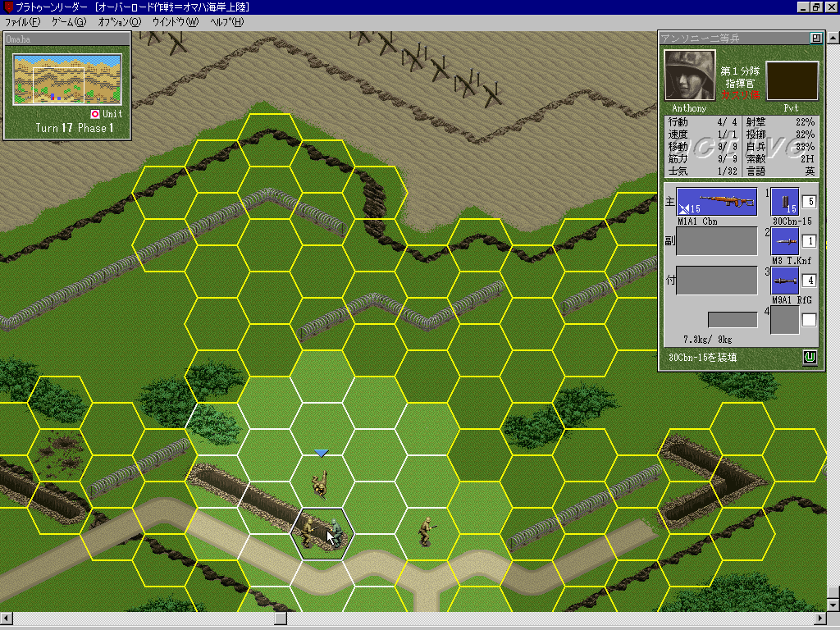Click the empty quantity box beside slot 4
The height and width of the screenshot is (630, 840).
coord(809,320)
